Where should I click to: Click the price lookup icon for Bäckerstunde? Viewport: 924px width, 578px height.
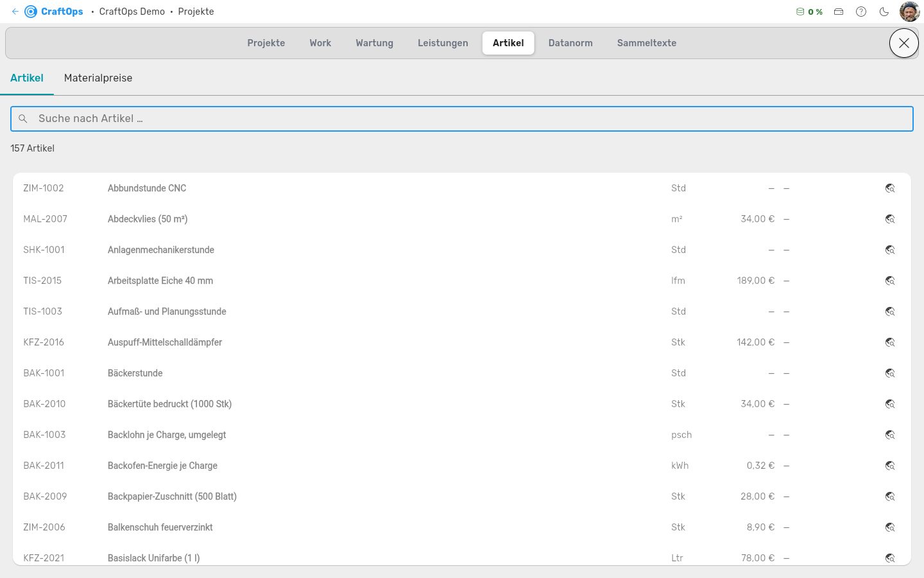pos(890,373)
